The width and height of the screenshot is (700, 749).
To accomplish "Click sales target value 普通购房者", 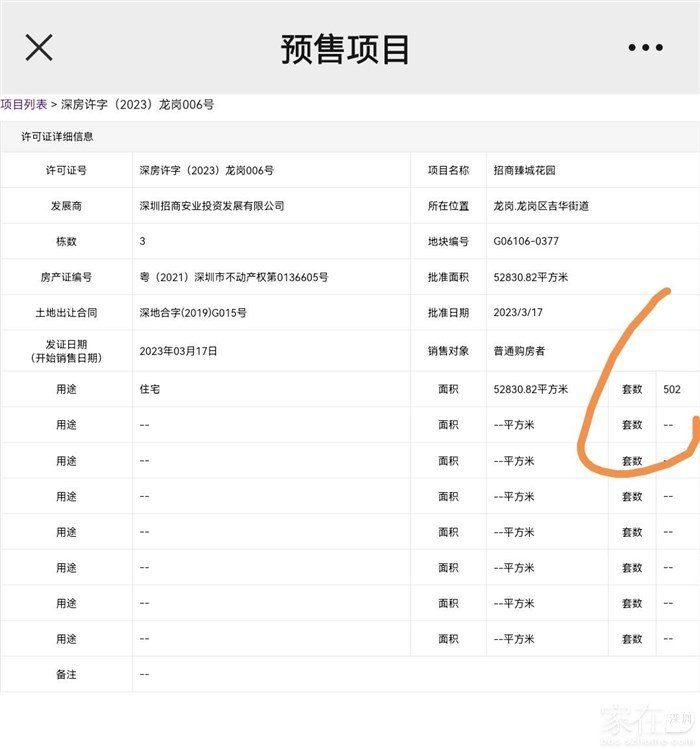I will coord(519,351).
